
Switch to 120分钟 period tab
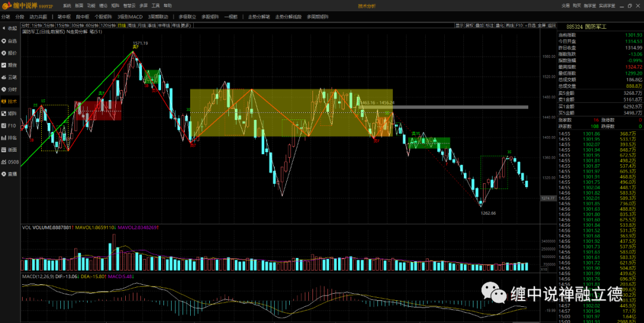107,26
